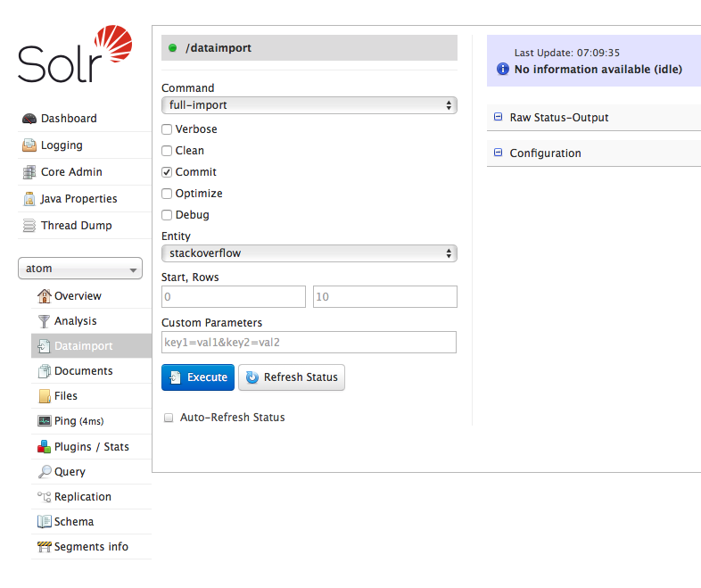Click the Rows input field showing 10
701x588 pixels.
(385, 297)
